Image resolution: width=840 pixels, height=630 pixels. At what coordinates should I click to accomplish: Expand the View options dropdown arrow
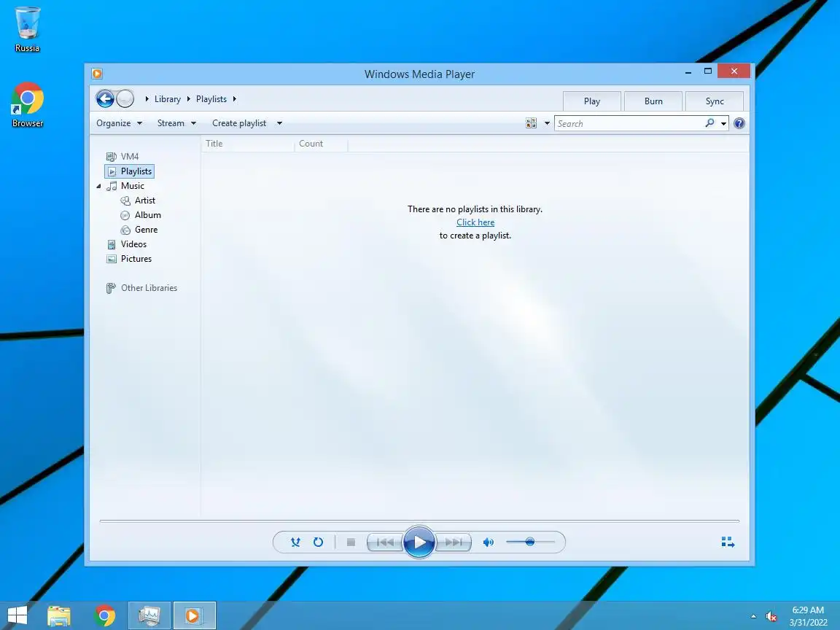point(547,123)
